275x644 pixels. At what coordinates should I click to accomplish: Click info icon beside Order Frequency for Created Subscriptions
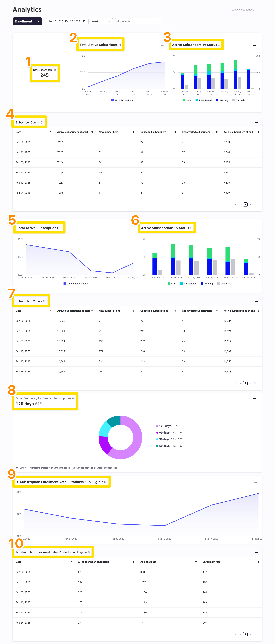click(x=73, y=398)
